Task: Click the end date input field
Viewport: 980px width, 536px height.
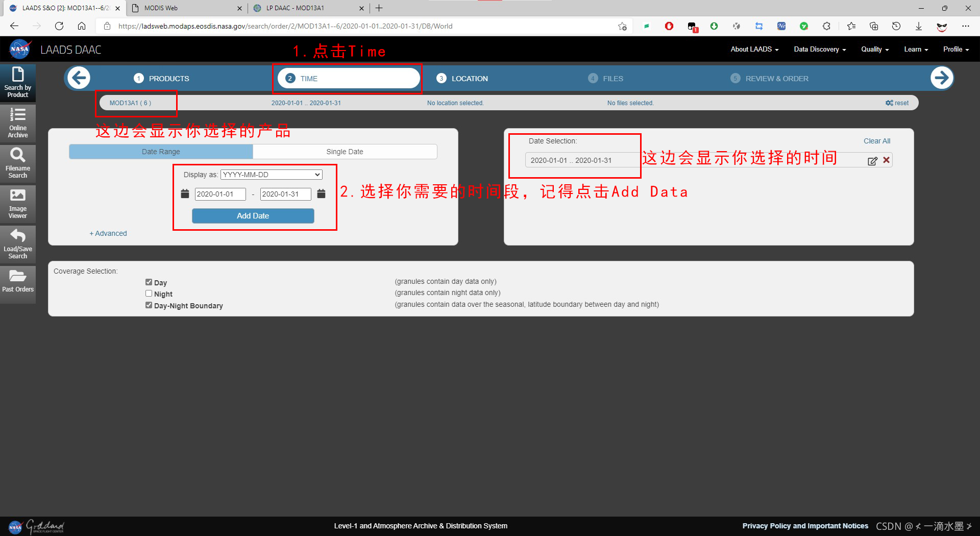Action: point(285,194)
